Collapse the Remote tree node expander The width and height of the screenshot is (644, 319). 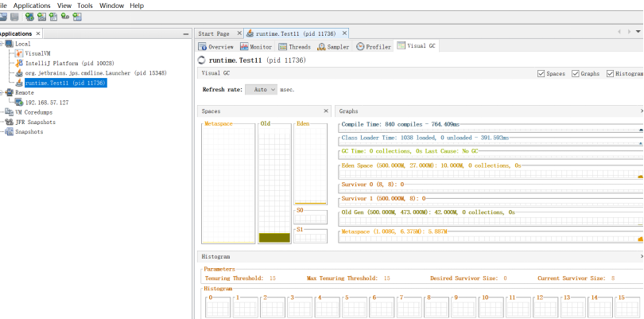coord(2,92)
